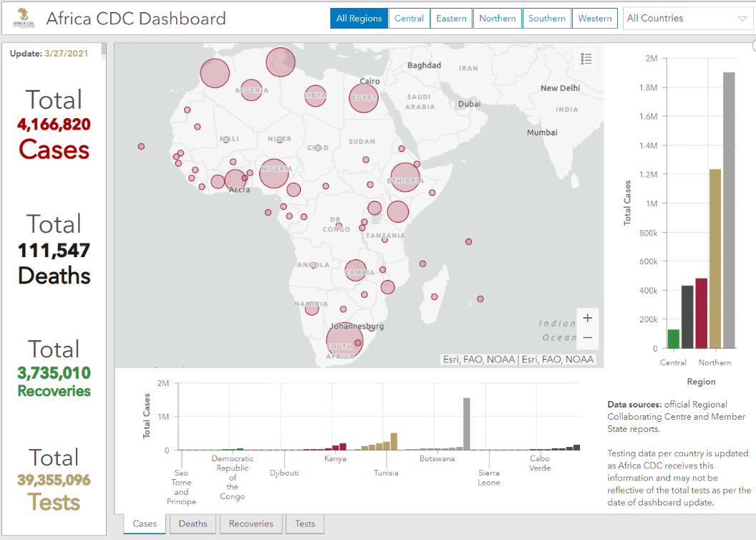Viewport: 756px width, 540px height.
Task: Toggle the Central region filter
Action: [409, 19]
